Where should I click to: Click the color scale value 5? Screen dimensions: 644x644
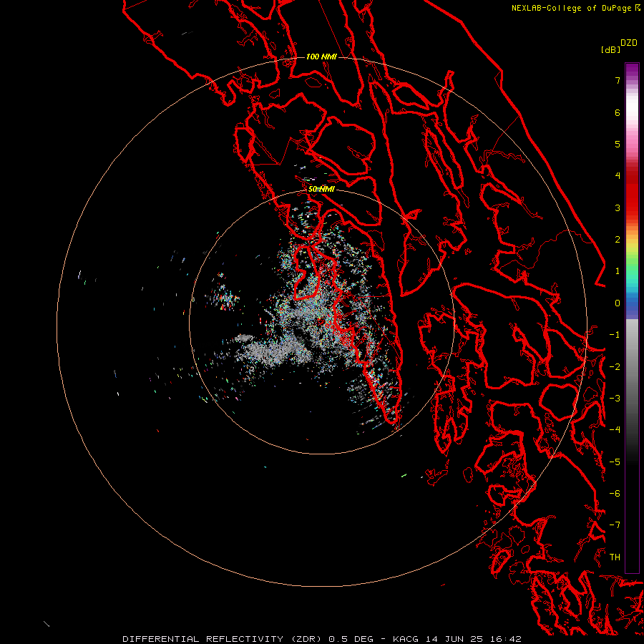[618, 144]
